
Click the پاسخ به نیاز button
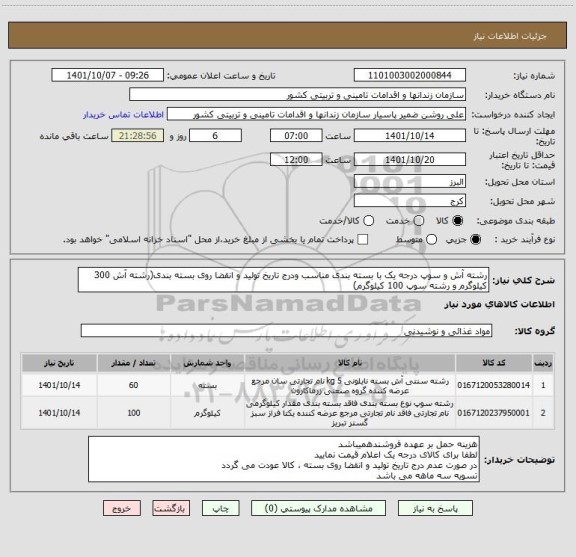coord(435,509)
